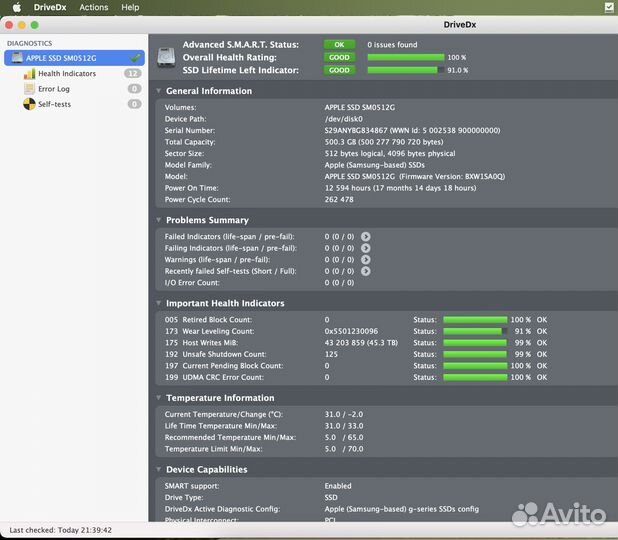Screen dimensions: 618x540
Task: Click the Retired Block Count status bar
Action: [475, 320]
